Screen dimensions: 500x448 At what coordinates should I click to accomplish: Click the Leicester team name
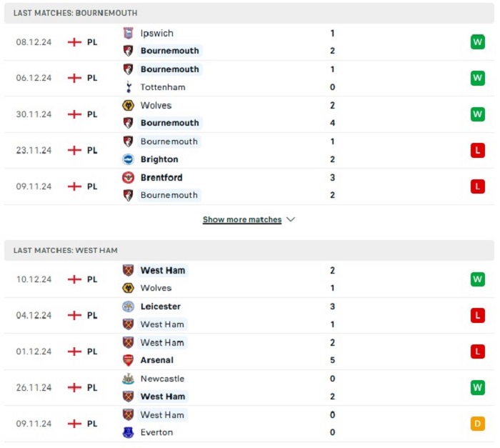tap(161, 307)
